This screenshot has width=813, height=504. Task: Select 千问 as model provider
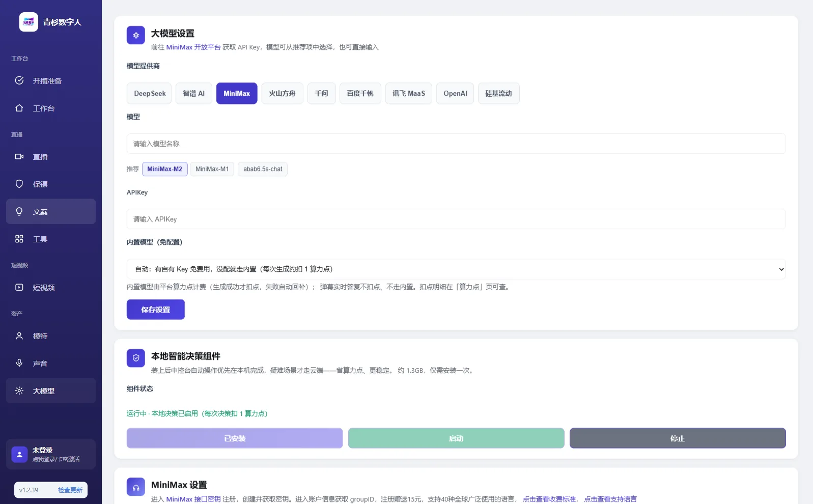click(321, 93)
